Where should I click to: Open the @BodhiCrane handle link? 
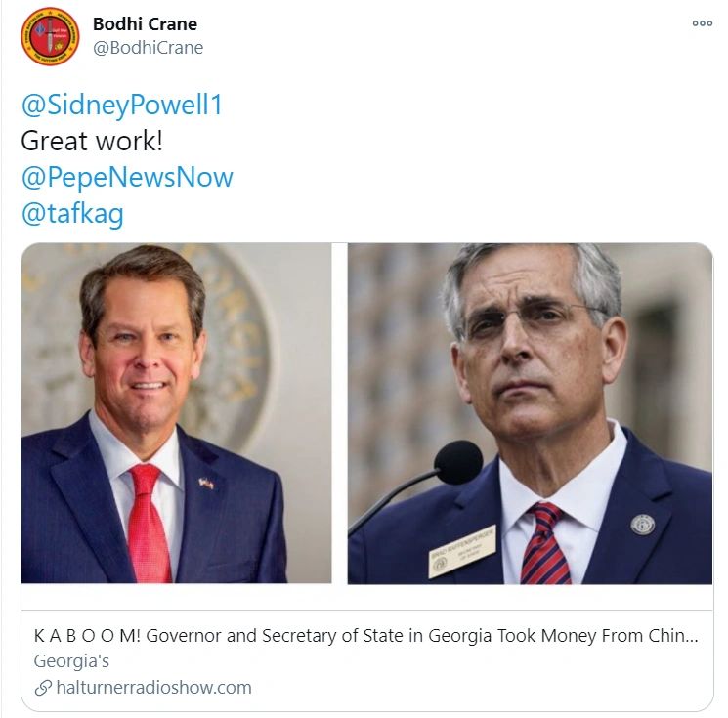coord(149,47)
